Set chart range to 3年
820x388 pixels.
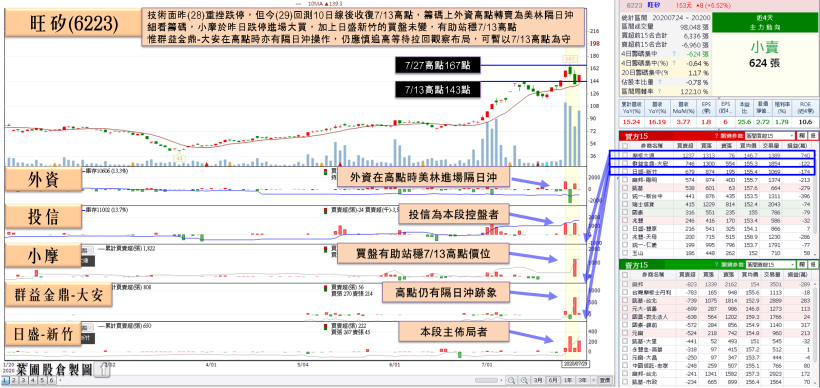click(x=583, y=380)
